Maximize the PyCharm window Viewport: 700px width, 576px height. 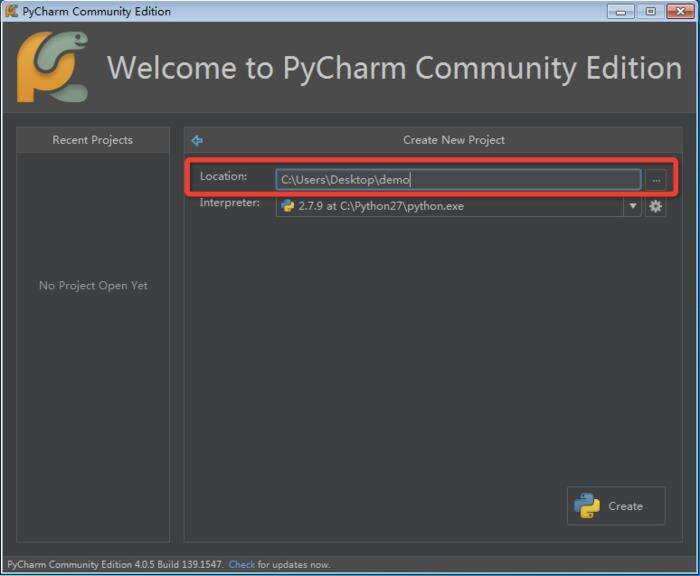click(650, 11)
